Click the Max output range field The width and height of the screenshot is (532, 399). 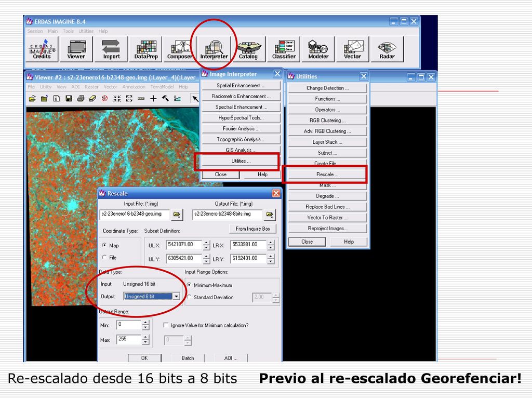[129, 339]
